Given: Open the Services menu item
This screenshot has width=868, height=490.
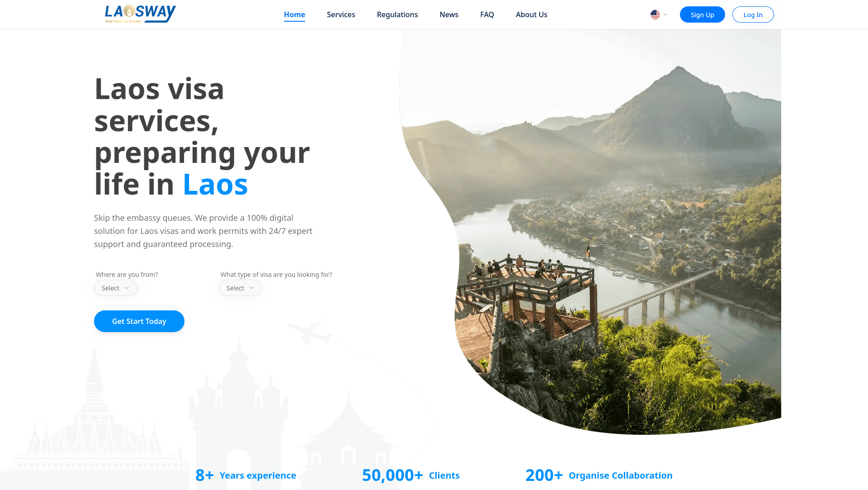Looking at the screenshot, I should click(x=341, y=14).
